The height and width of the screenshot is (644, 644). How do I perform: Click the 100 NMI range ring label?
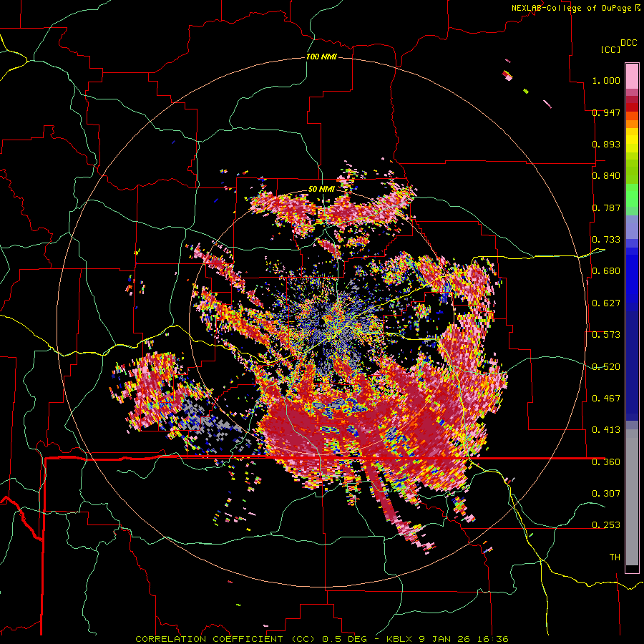click(x=321, y=57)
